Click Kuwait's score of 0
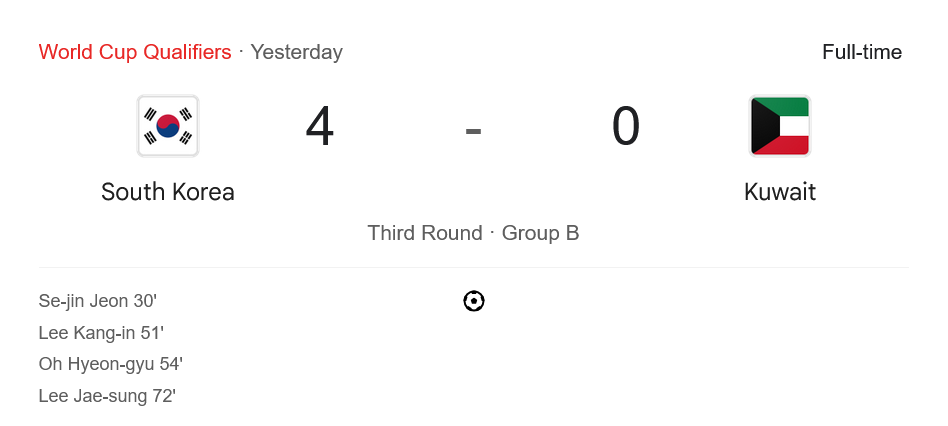This screenshot has width=948, height=426. coord(626,127)
